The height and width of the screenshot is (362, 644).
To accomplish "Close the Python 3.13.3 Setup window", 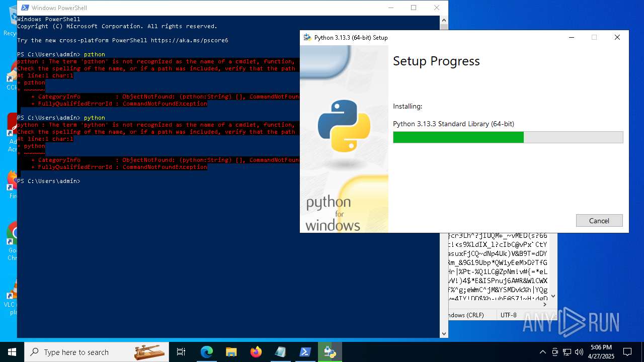I will point(617,37).
